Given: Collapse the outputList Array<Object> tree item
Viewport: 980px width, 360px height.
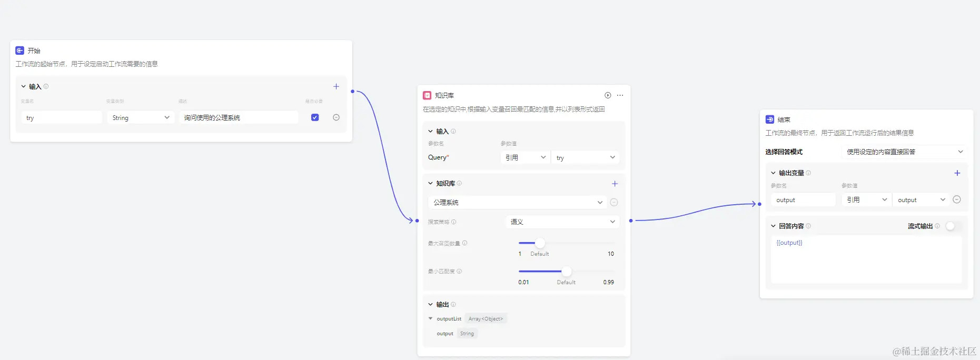Looking at the screenshot, I should (430, 318).
